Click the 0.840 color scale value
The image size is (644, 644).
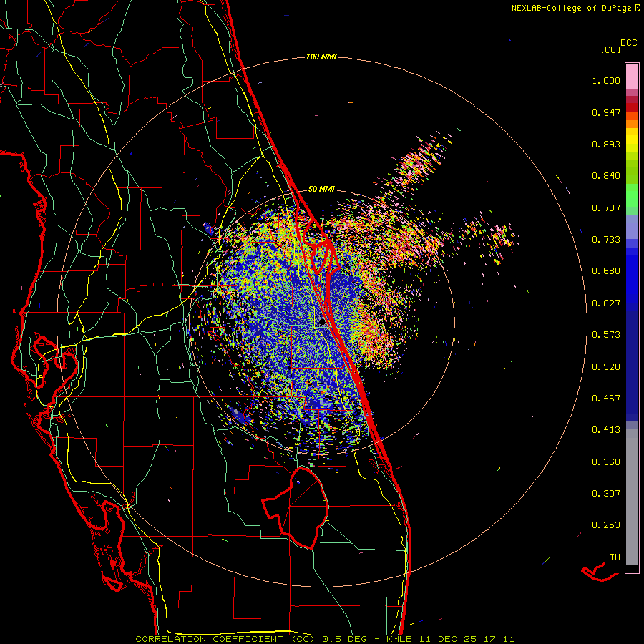point(606,176)
